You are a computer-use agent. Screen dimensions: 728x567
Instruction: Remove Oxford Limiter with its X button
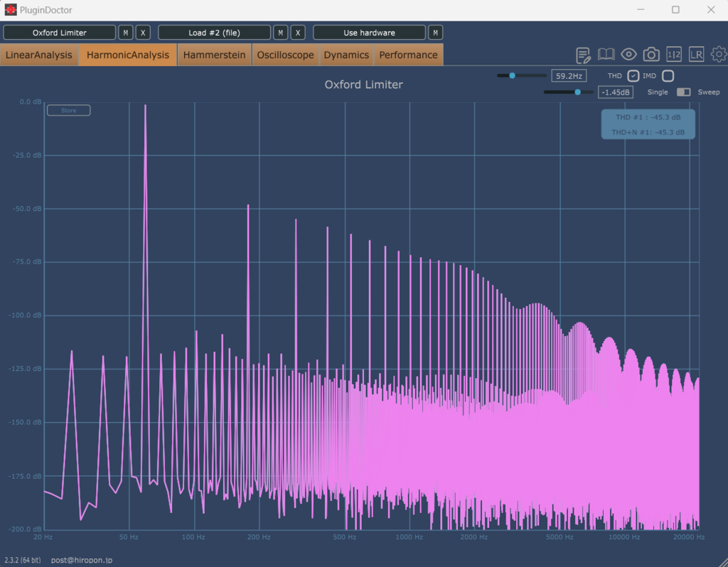pos(143,33)
